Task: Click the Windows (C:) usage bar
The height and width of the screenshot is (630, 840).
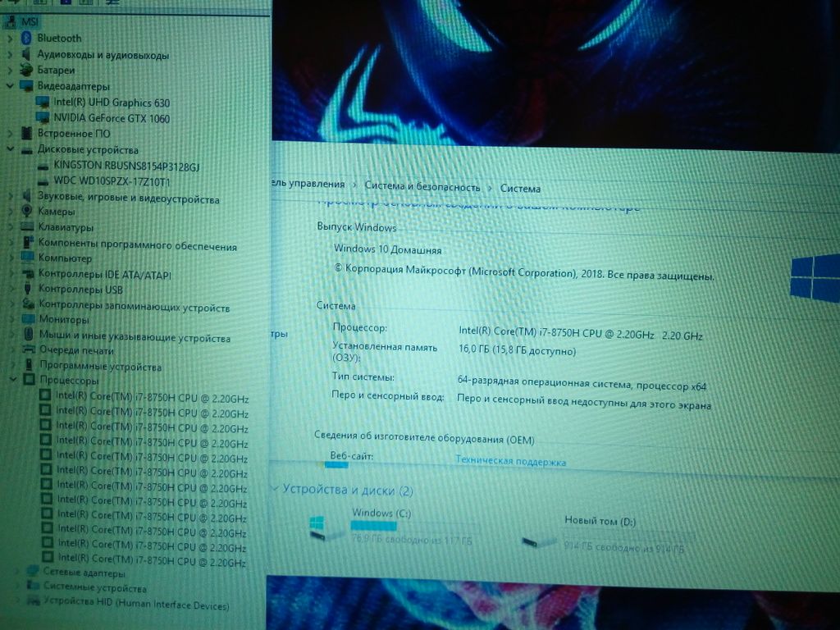Action: click(415, 527)
